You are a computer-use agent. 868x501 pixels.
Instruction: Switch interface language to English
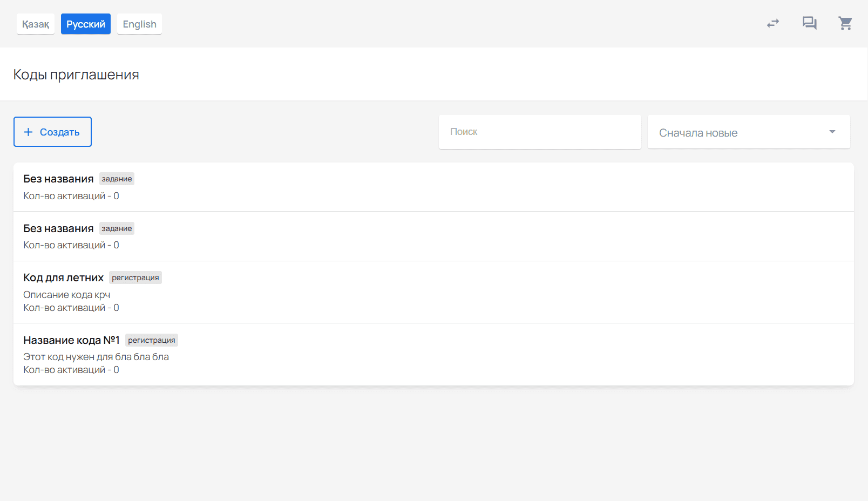[x=139, y=24]
